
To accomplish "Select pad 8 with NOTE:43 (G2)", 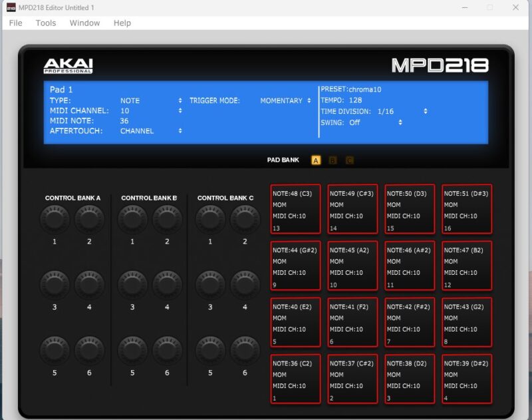I will 467,322.
